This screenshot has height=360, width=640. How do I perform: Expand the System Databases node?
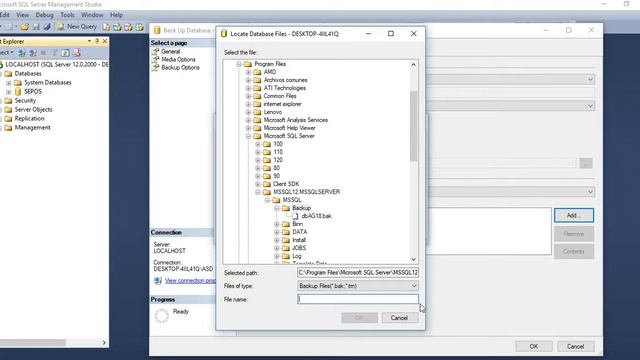[x=9, y=83]
